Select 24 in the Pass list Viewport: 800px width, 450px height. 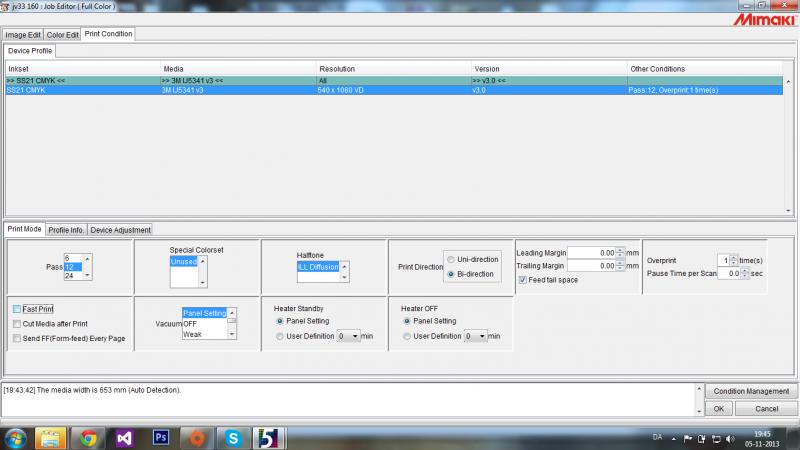click(73, 276)
